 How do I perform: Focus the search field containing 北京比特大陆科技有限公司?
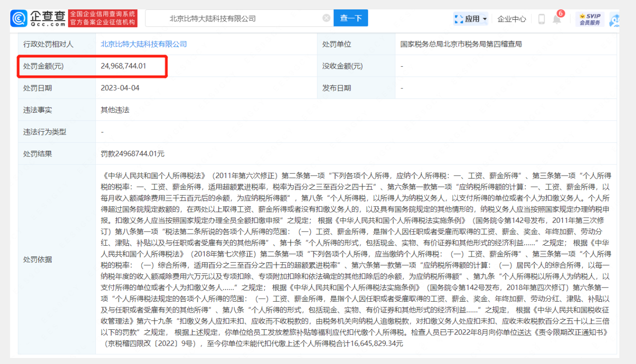click(x=239, y=18)
